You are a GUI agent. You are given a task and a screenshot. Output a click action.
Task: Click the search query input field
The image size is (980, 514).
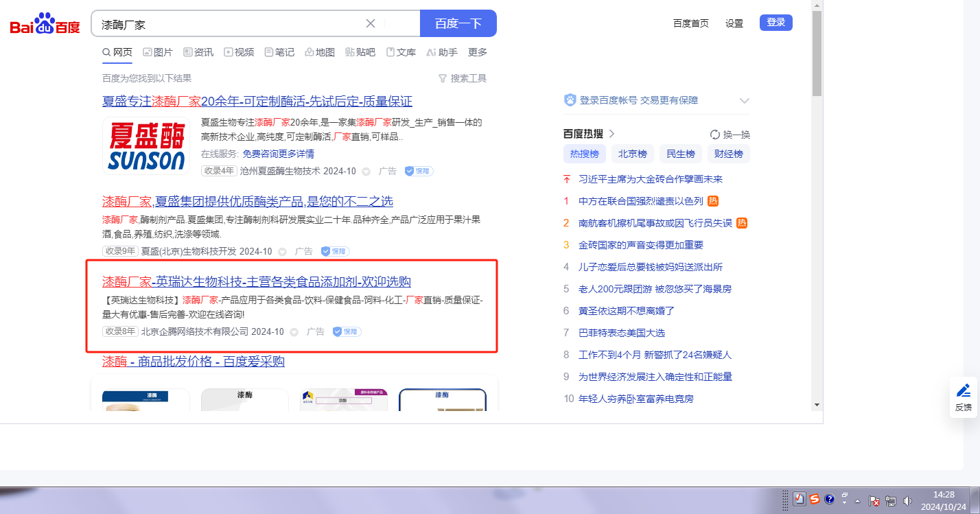coord(226,24)
